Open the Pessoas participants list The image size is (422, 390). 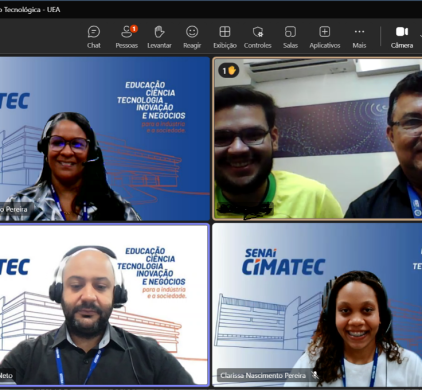click(x=127, y=37)
